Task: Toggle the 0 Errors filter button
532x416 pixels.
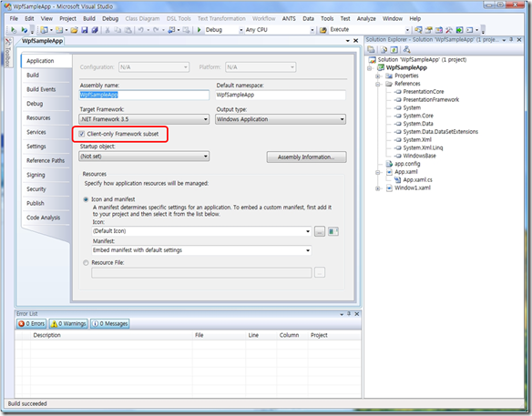Action: click(x=32, y=324)
